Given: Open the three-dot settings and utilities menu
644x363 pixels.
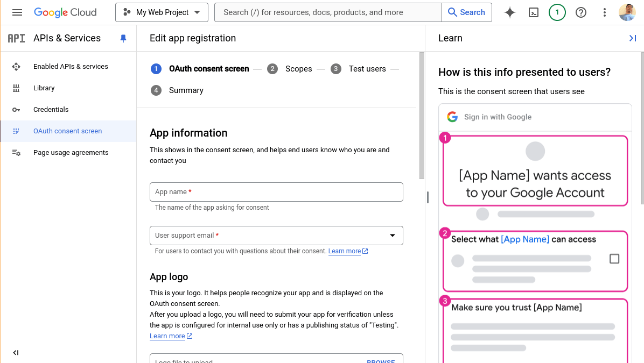Looking at the screenshot, I should (x=605, y=12).
